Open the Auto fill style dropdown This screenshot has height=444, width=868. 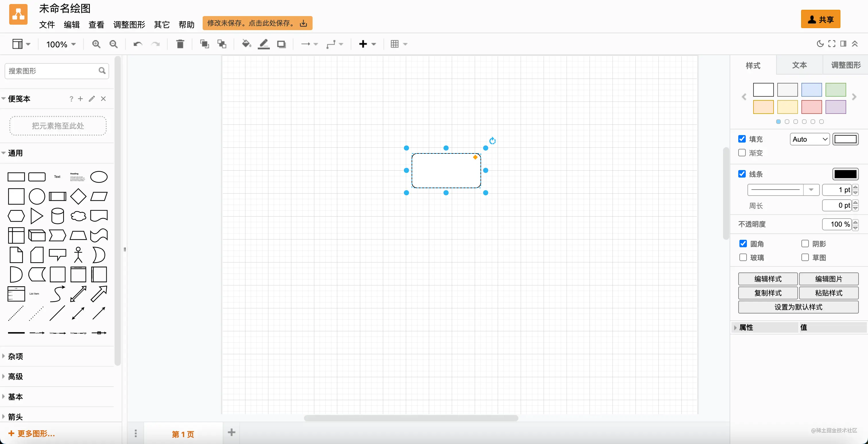[810, 139]
